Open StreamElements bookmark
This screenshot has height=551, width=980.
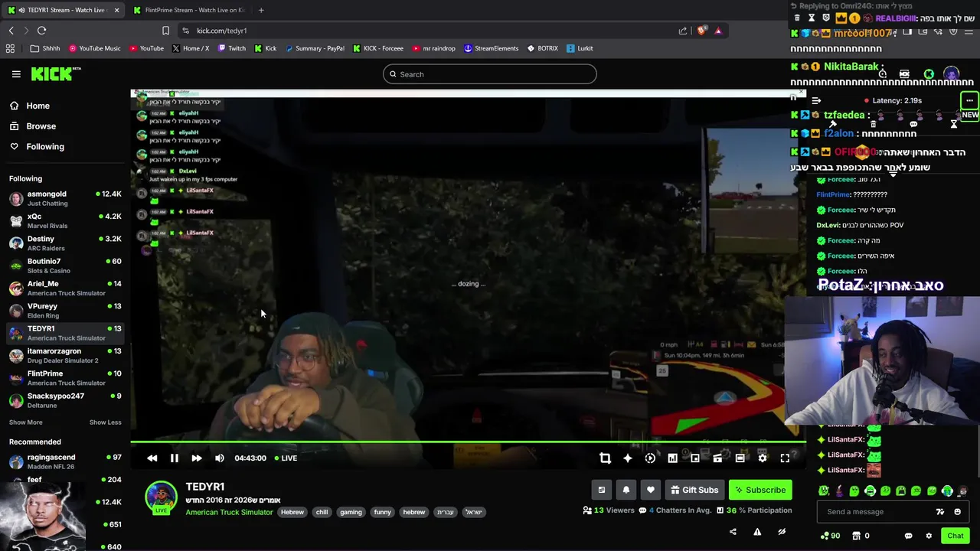click(x=491, y=48)
